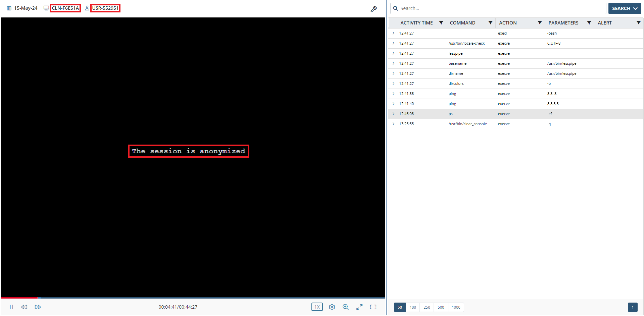
Task: Open player settings gear icon
Action: [332, 307]
